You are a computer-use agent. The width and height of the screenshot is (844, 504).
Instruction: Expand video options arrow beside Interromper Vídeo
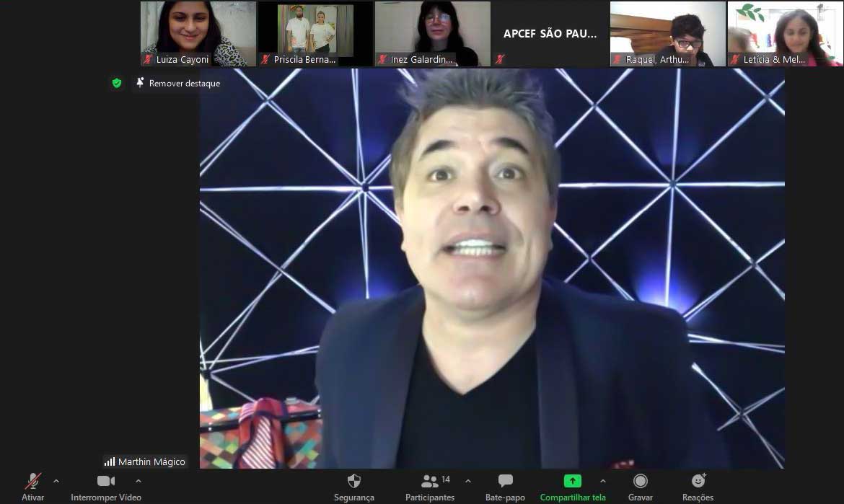click(139, 481)
